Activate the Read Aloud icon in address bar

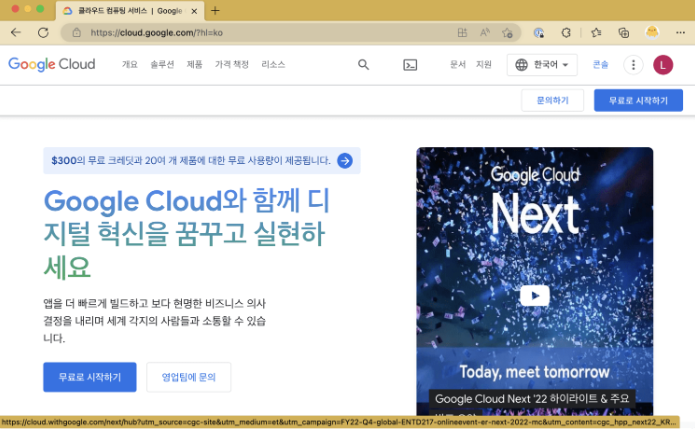click(x=485, y=32)
